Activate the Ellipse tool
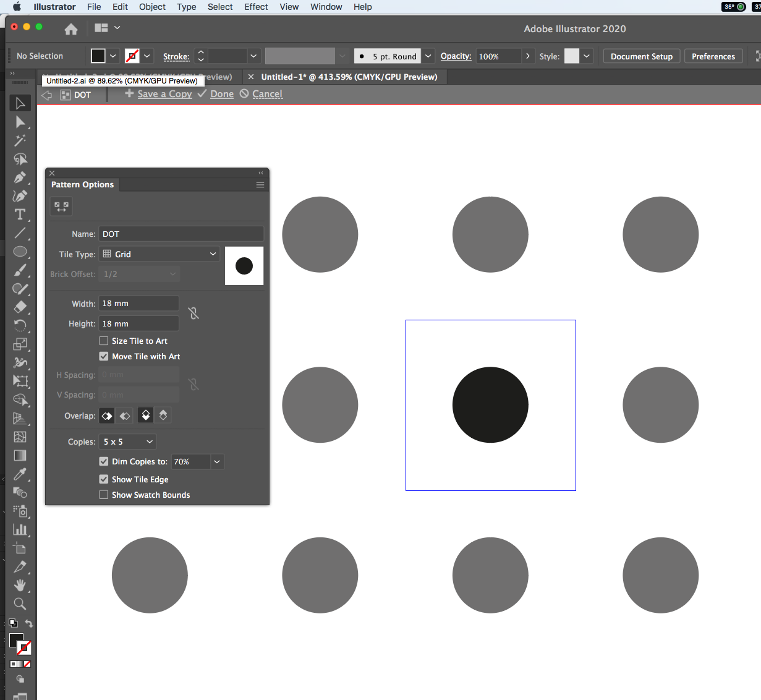Image resolution: width=761 pixels, height=700 pixels. [20, 252]
